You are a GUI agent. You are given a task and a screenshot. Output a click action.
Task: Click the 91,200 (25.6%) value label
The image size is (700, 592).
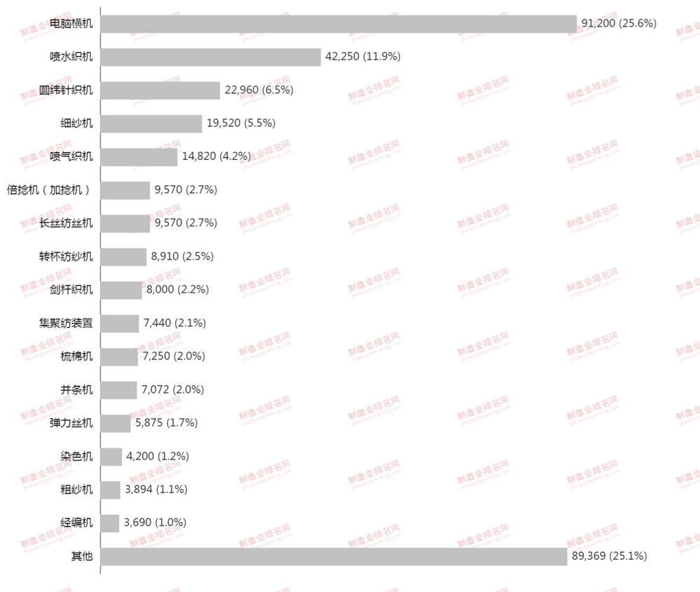619,23
